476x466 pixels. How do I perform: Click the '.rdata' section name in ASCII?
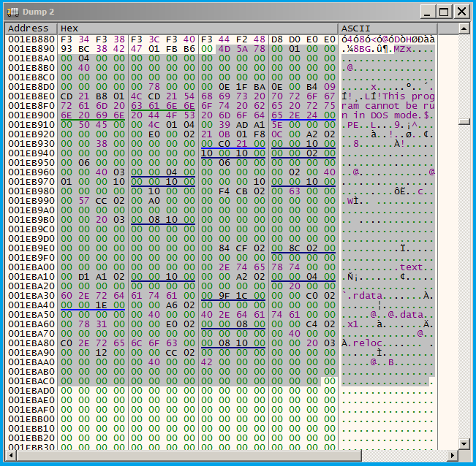(366, 296)
